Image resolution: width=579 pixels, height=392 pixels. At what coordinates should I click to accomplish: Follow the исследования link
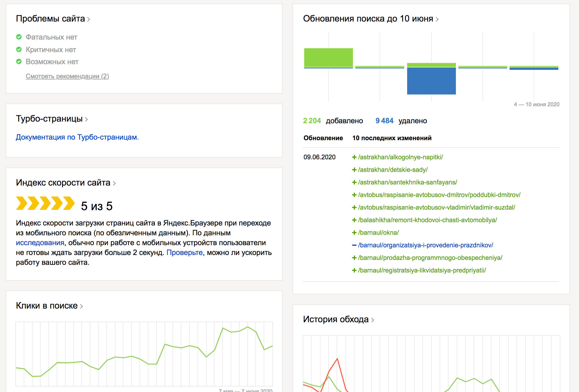point(40,243)
